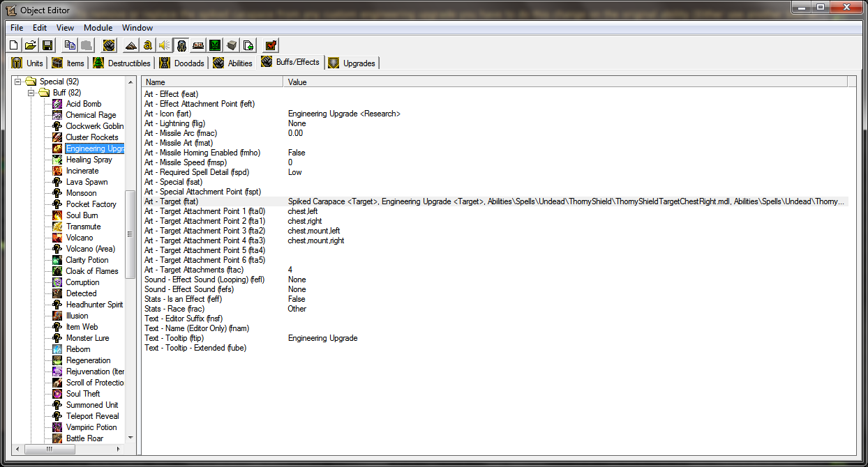Switch to the Abilities tab
This screenshot has height=467, width=868.
point(233,63)
